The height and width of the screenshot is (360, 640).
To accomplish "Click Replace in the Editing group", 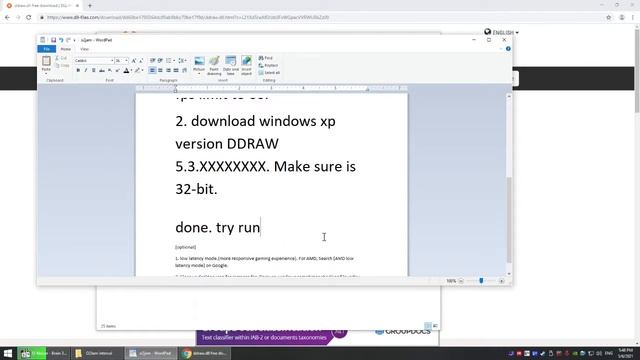I will (268, 65).
